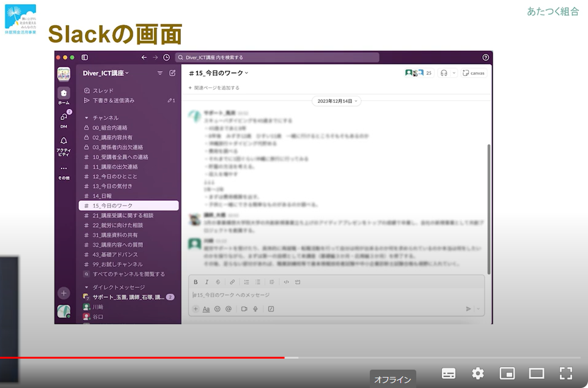The width and height of the screenshot is (588, 388).
Task: Open the #15_今日のワーク channel header dropdown
Action: coord(219,73)
